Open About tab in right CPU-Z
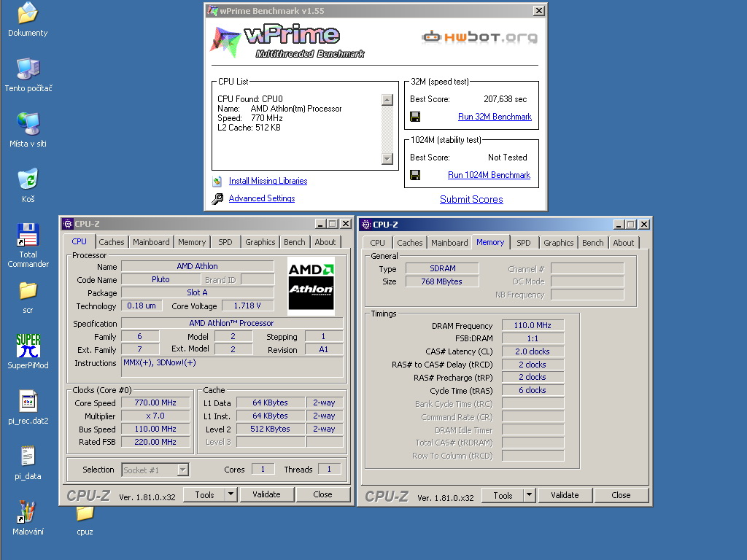747x560 pixels. (623, 243)
